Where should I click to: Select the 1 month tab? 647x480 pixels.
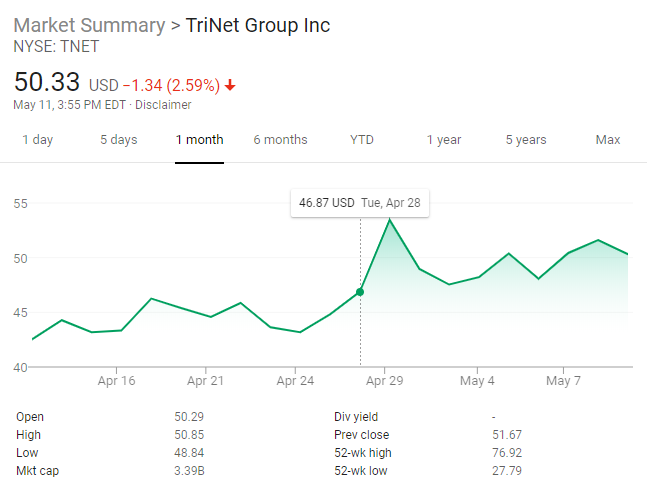coord(199,140)
